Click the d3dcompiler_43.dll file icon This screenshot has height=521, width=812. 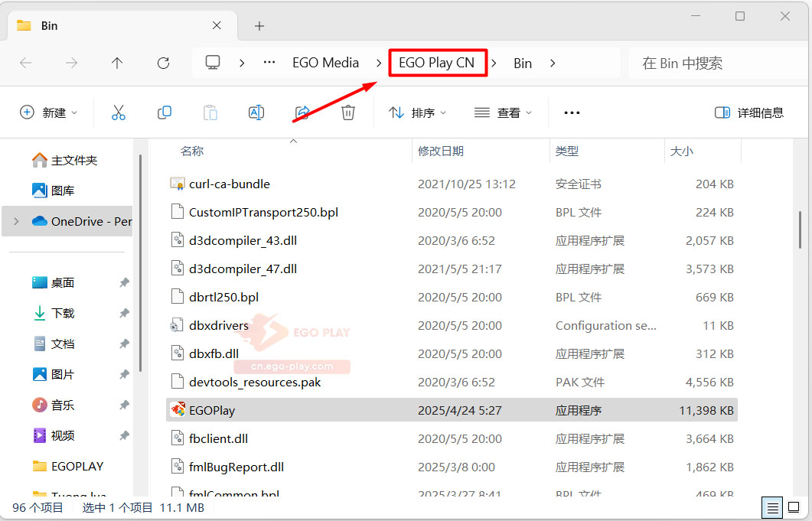tap(178, 239)
